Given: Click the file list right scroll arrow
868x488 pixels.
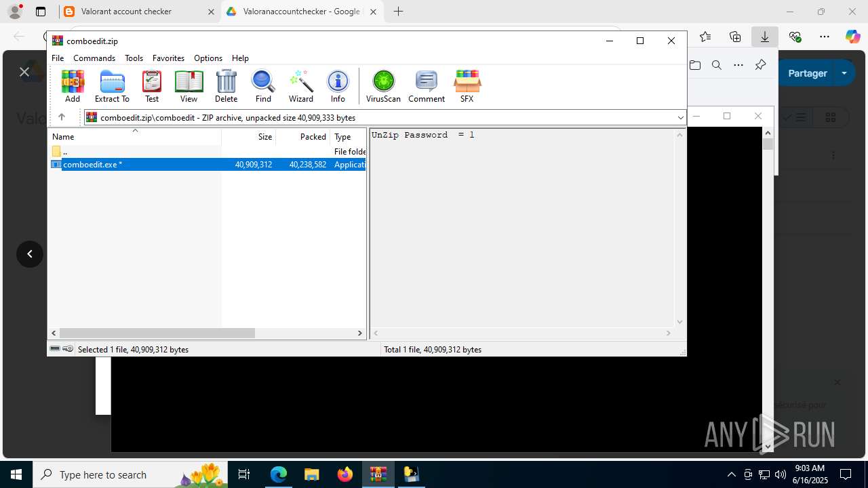Looking at the screenshot, I should (360, 333).
